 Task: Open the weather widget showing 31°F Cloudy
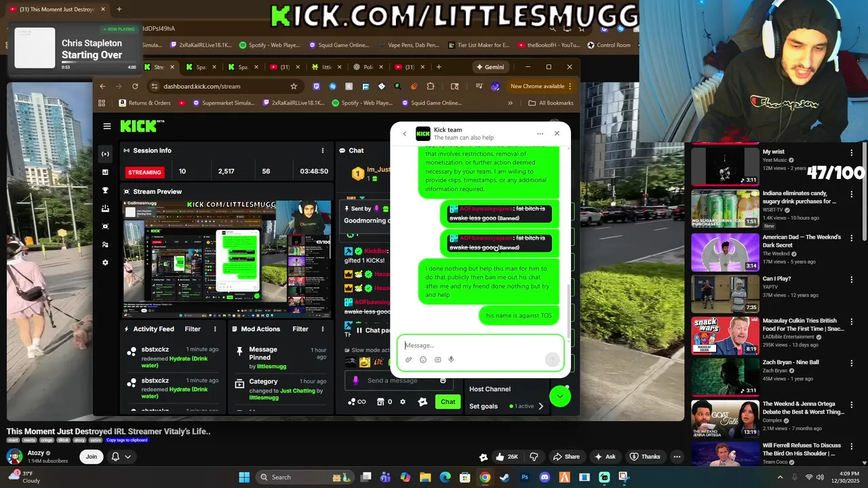click(x=24, y=477)
